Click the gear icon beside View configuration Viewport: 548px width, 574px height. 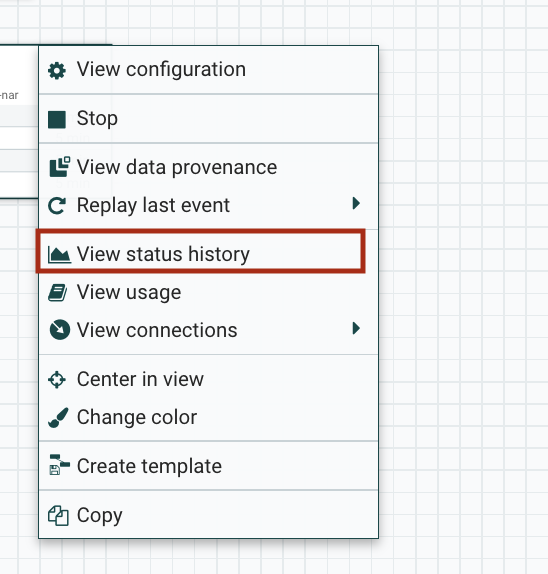57,71
